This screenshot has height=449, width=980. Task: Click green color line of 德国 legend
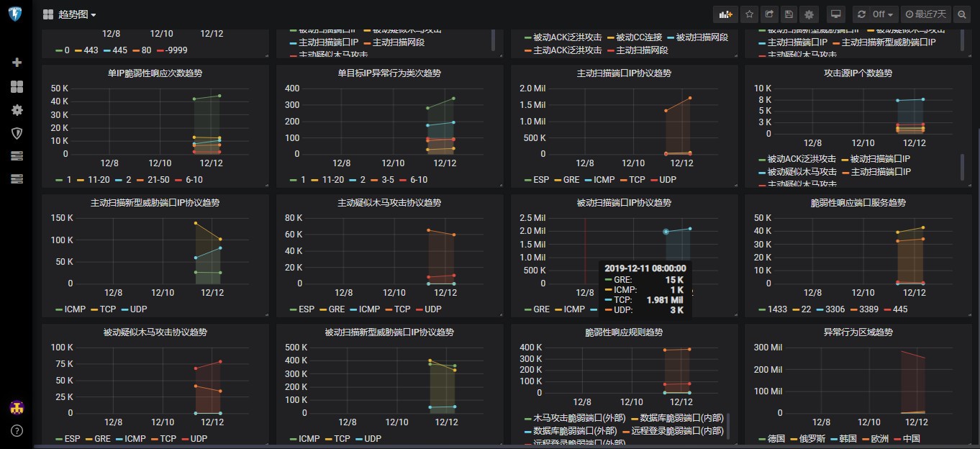click(x=763, y=438)
